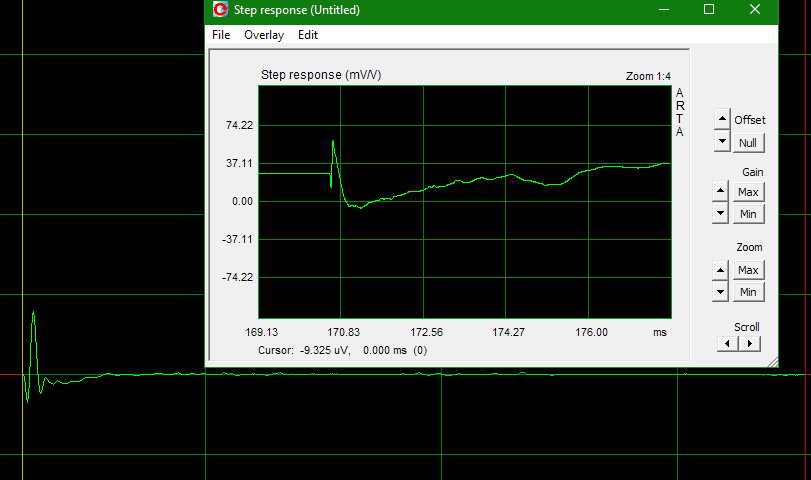Click the '-74.22' Y-axis label
811x480 pixels.
(237, 277)
